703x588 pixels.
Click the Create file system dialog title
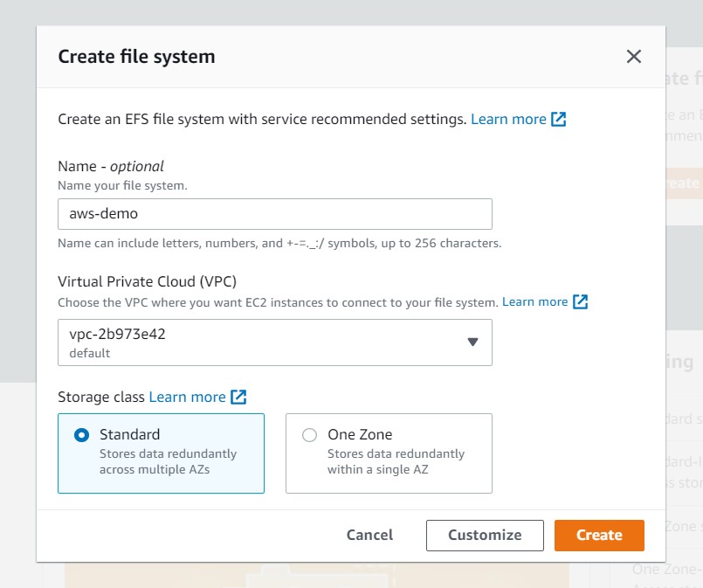[x=136, y=57]
